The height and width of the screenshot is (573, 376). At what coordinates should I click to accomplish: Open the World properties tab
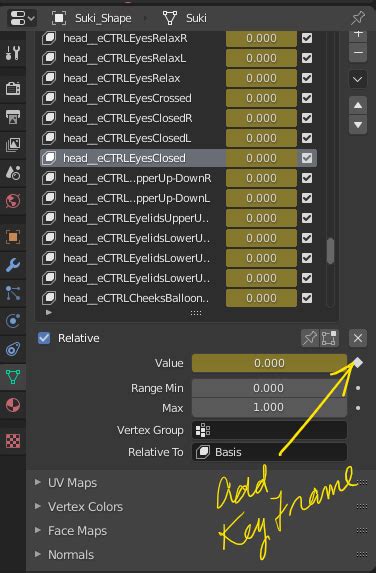[x=13, y=200]
